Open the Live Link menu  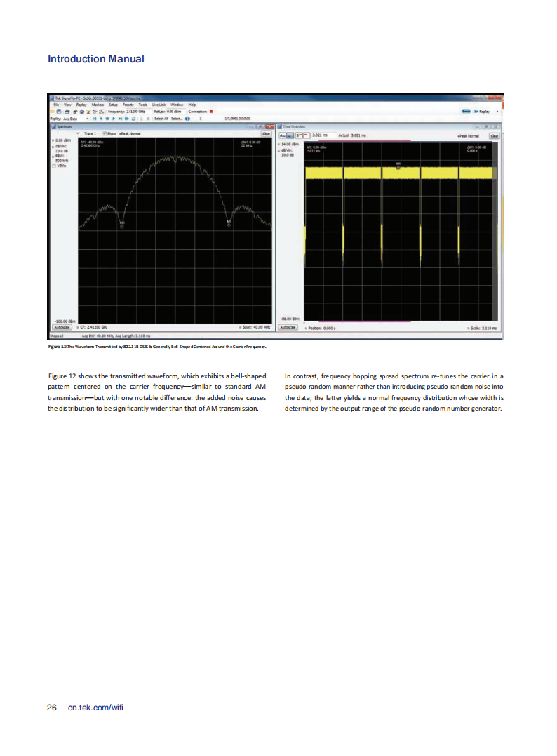[x=159, y=105]
